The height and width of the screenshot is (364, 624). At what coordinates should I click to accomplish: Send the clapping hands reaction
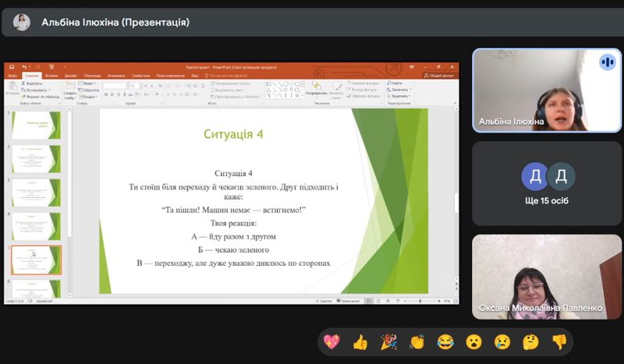pyautogui.click(x=417, y=341)
